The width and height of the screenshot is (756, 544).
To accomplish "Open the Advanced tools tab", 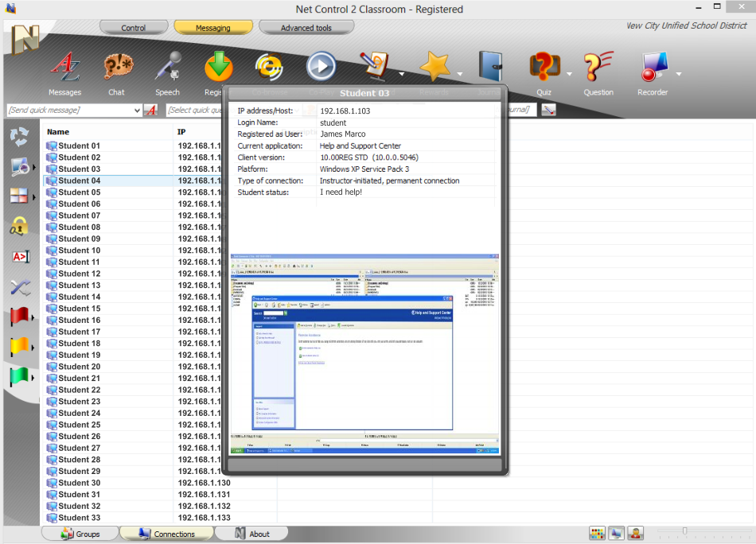I will tap(306, 28).
